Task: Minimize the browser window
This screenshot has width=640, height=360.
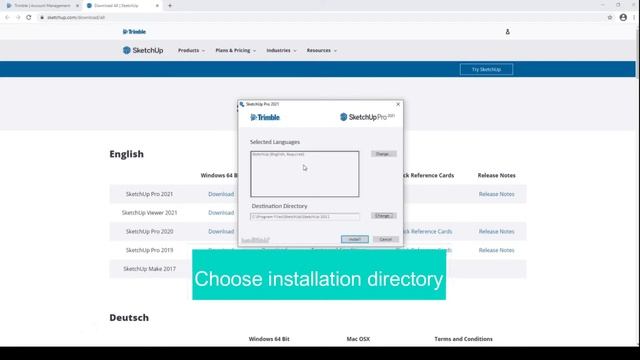Action: [x=602, y=5]
